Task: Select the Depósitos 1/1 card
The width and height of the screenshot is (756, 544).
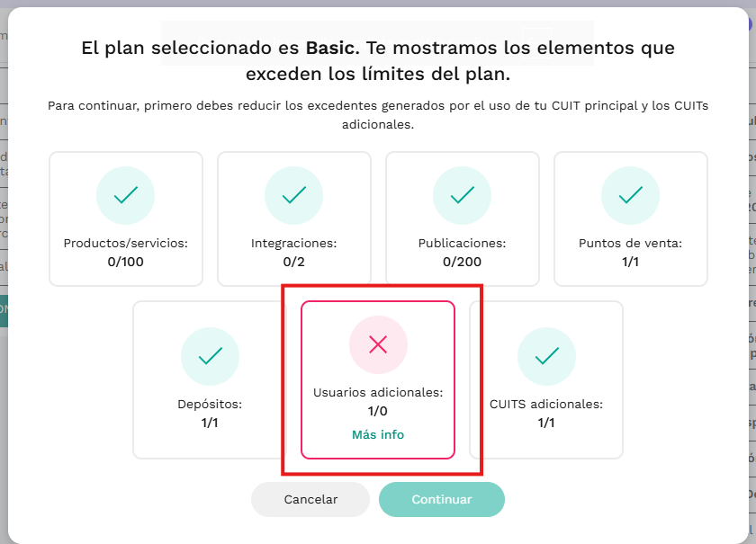Action: (210, 379)
